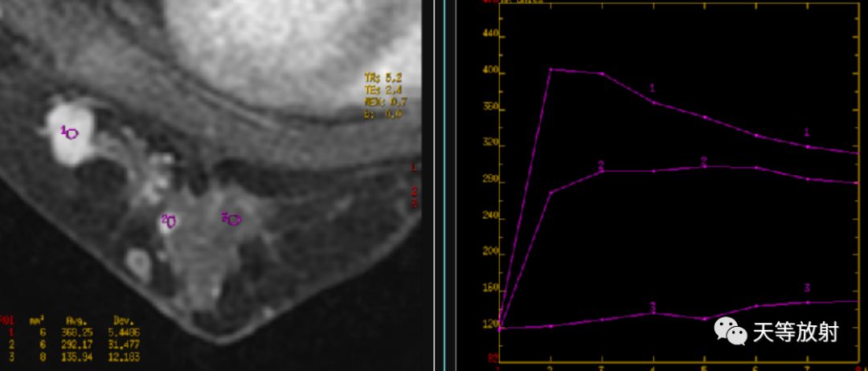
Task: Select ROI table row with average 135.94
Action: point(69,357)
